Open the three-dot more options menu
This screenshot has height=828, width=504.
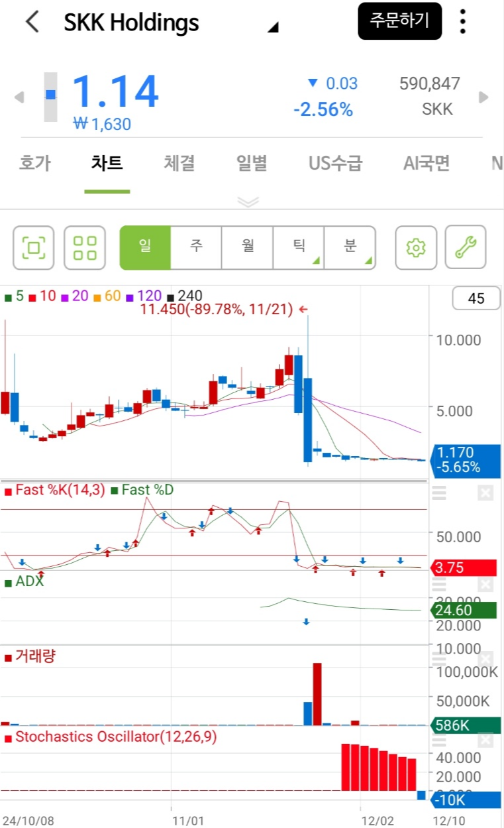463,22
